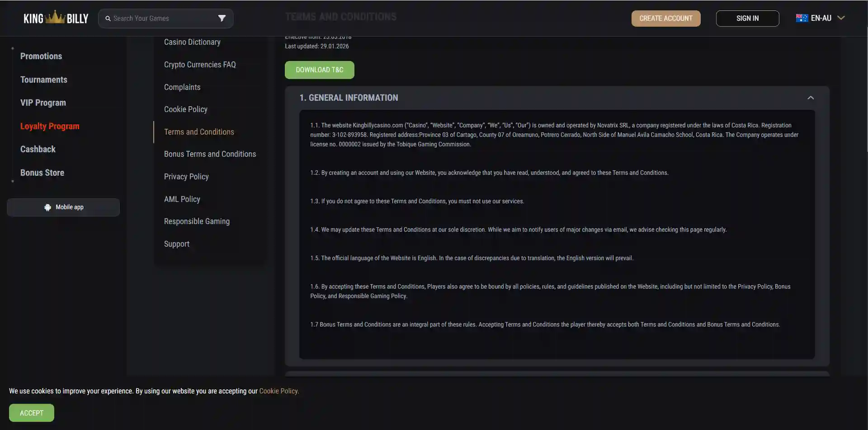Click the Australian flag icon
Image resolution: width=868 pixels, height=430 pixels.
tap(802, 18)
